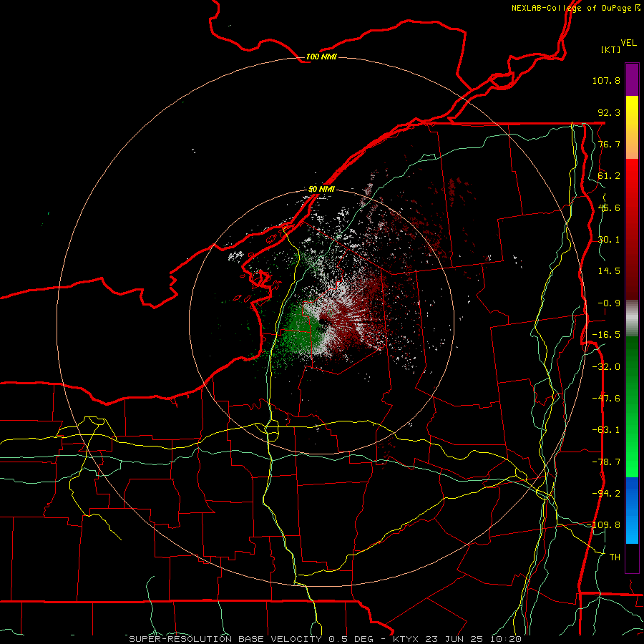
Task: Click the TH threshold label
Action: (615, 557)
